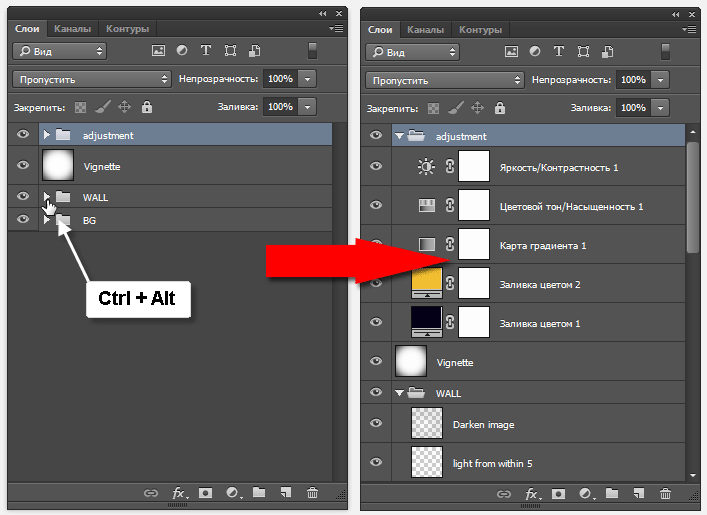Open Непрозрачность dropdown arrow in left panel
The width and height of the screenshot is (707, 515).
coord(308,79)
